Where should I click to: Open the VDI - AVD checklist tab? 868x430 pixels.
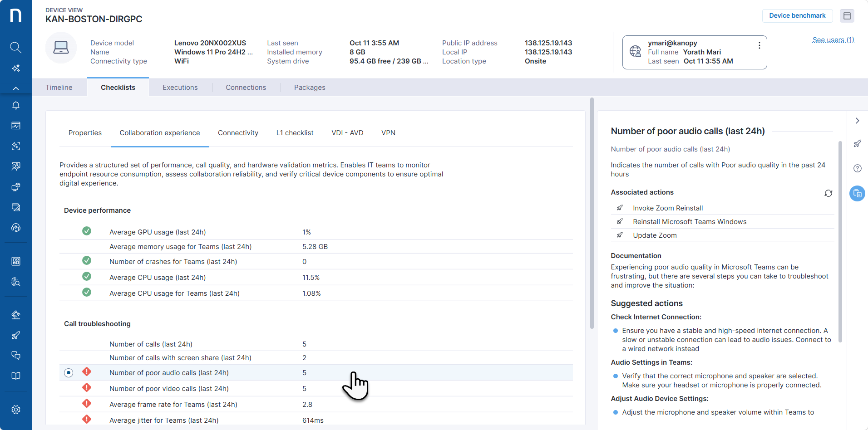347,133
